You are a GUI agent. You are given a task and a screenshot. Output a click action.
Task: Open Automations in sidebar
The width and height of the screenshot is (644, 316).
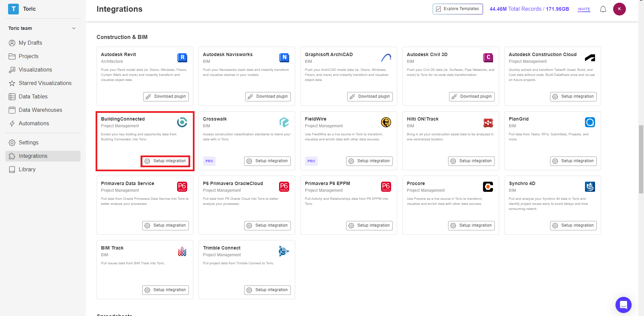43,123
